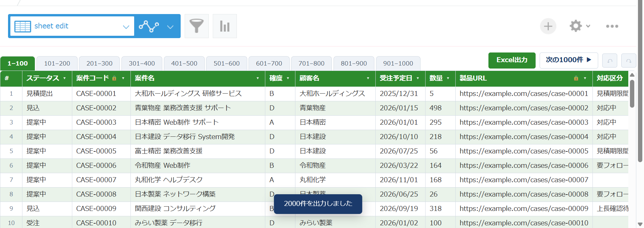Select row number 6
Viewport: 644px width, 228px height.
click(11, 165)
